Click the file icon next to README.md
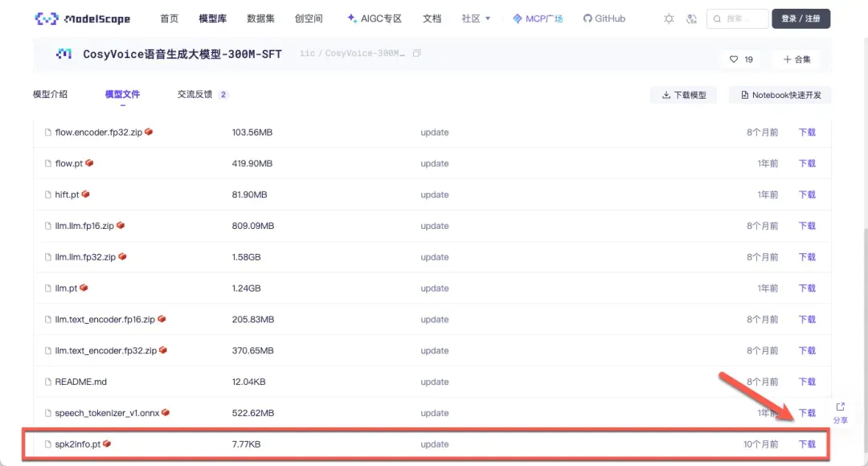Viewport: 868px width, 466px height. [x=48, y=382]
